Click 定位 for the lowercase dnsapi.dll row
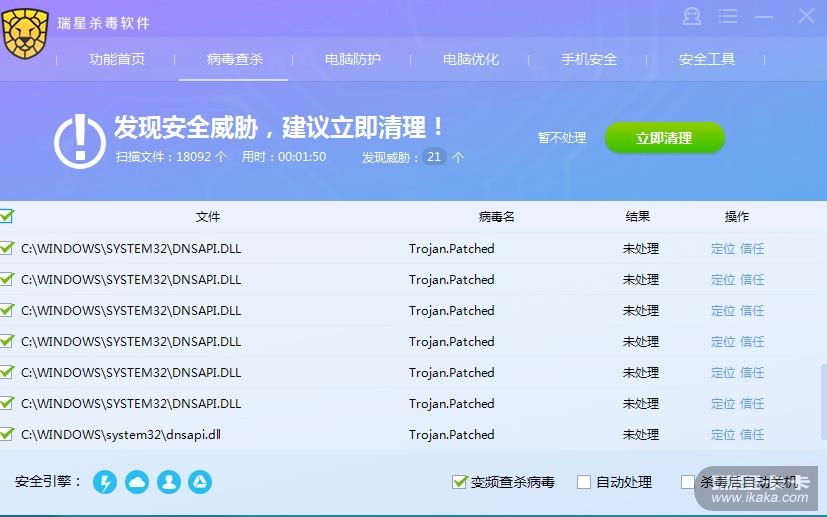Viewport: 827px width, 517px height. tap(723, 435)
